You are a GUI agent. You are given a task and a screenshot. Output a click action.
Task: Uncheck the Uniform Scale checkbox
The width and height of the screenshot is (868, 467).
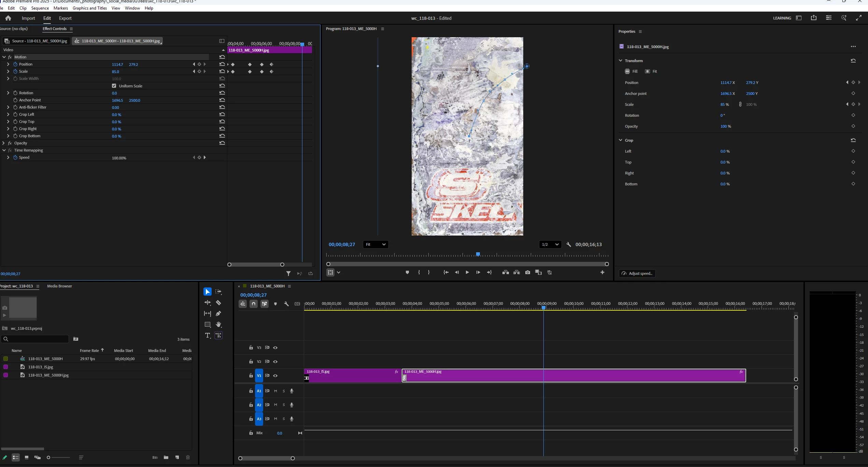click(114, 86)
